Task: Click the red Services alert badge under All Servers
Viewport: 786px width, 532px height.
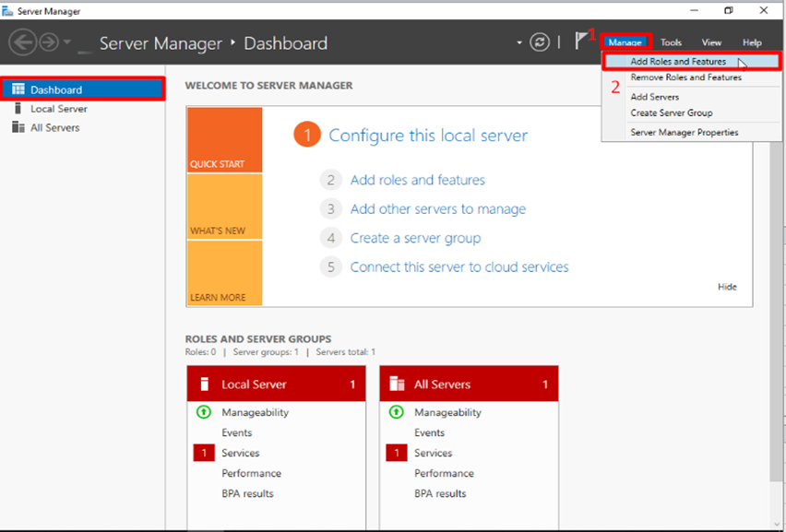Action: click(397, 453)
